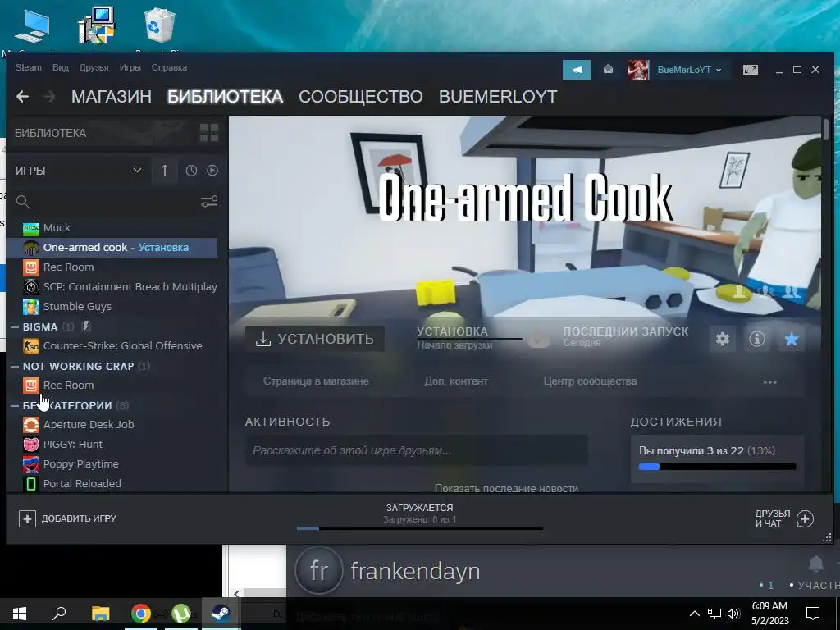840x630 pixels.
Task: Click the achievements progress bar
Action: coord(717,467)
